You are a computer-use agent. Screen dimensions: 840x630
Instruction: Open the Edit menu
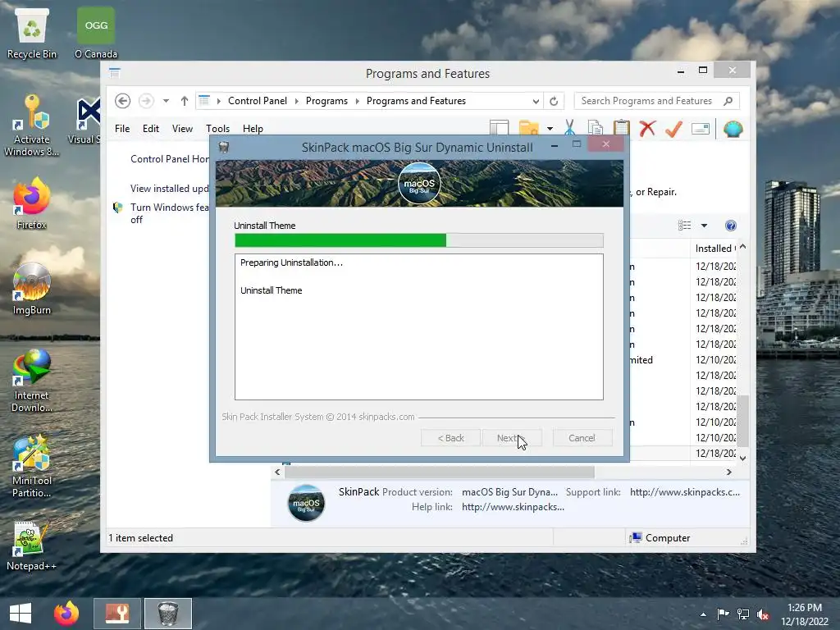[151, 129]
